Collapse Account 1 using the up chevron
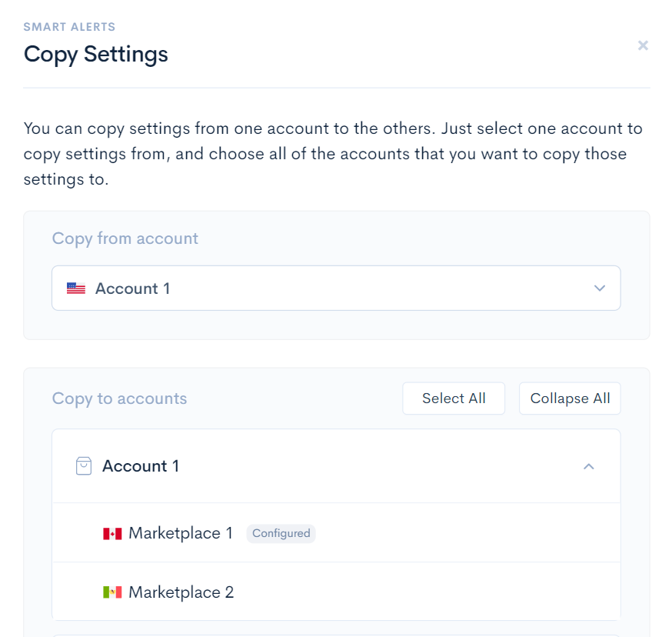The image size is (672, 637). 589,466
